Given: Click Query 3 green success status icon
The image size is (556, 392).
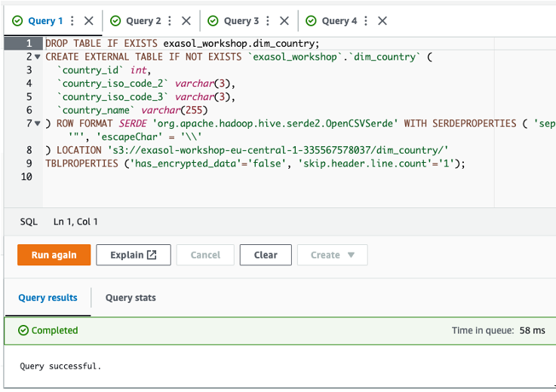Looking at the screenshot, I should (x=213, y=21).
